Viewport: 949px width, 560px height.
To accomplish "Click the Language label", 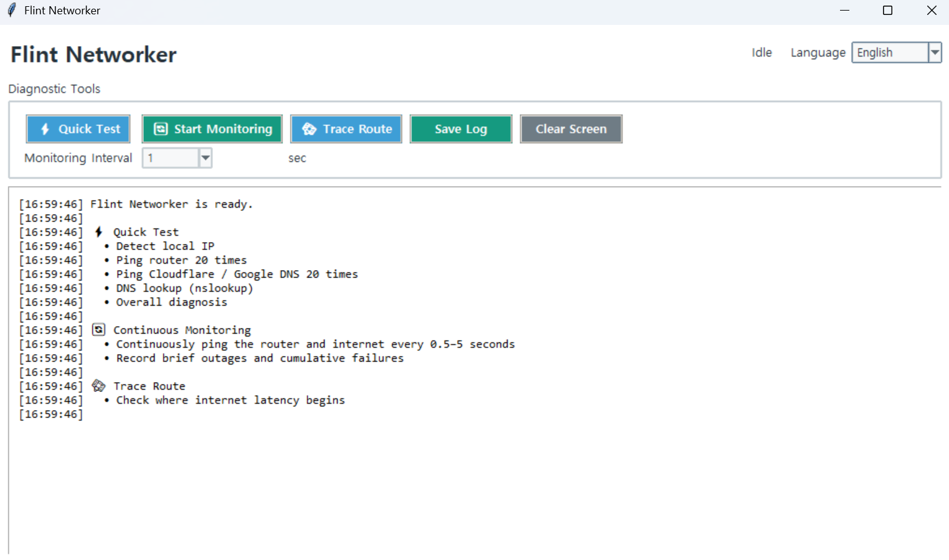I will pyautogui.click(x=818, y=53).
